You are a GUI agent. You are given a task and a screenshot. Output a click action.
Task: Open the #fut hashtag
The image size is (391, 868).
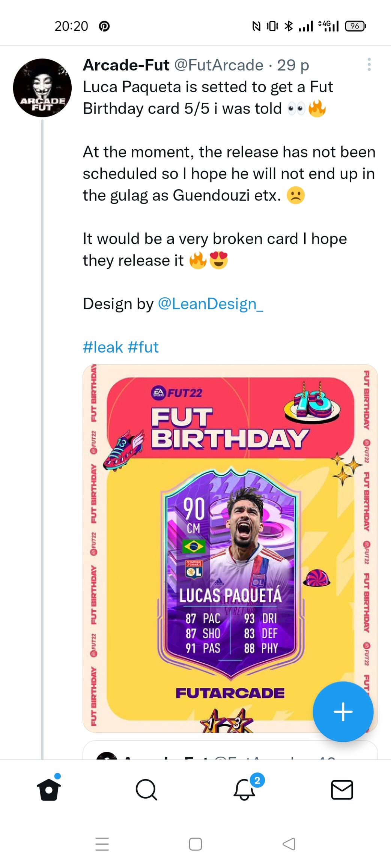click(x=143, y=347)
